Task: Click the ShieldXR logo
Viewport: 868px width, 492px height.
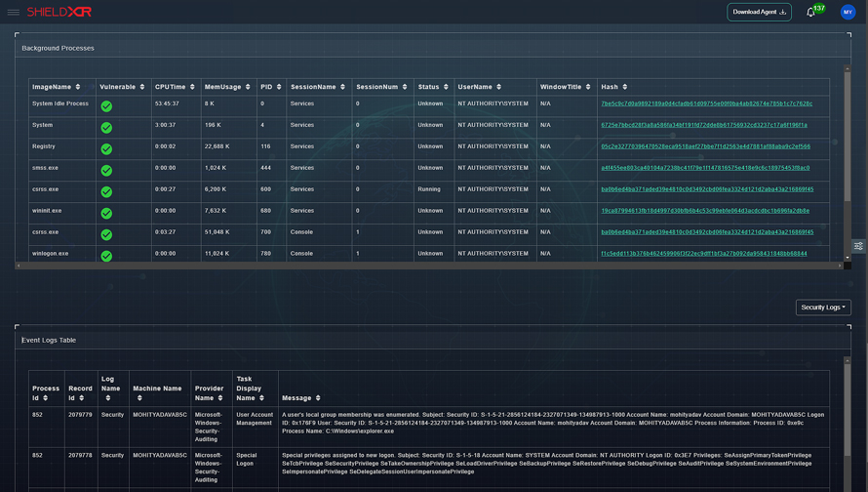Action: point(59,12)
